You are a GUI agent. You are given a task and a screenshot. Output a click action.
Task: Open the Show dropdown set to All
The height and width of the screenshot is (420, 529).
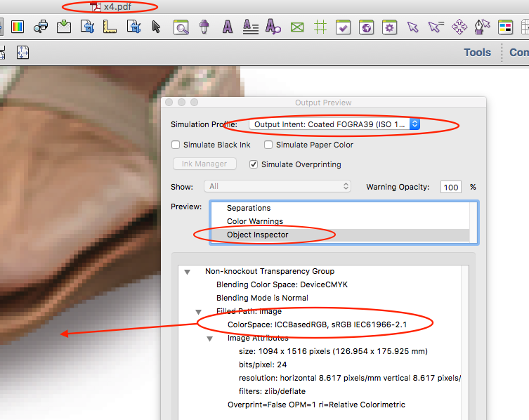click(x=277, y=186)
